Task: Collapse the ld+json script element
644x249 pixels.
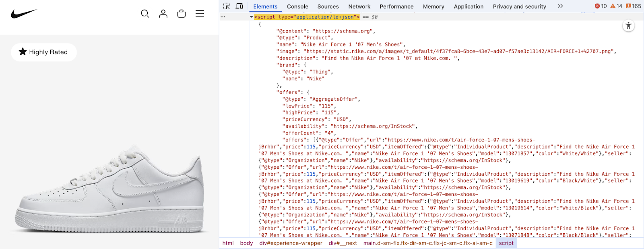Action: click(252, 17)
